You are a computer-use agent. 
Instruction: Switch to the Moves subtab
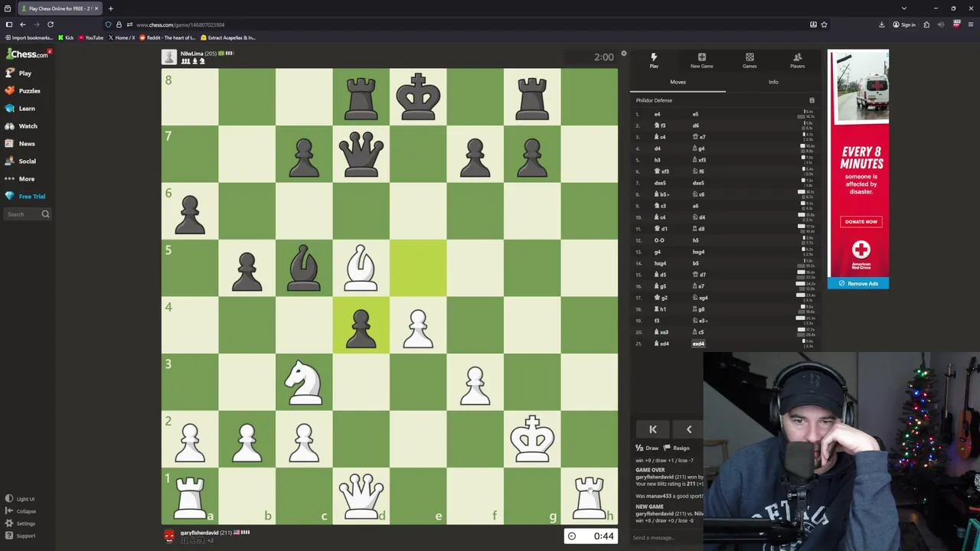pos(678,82)
